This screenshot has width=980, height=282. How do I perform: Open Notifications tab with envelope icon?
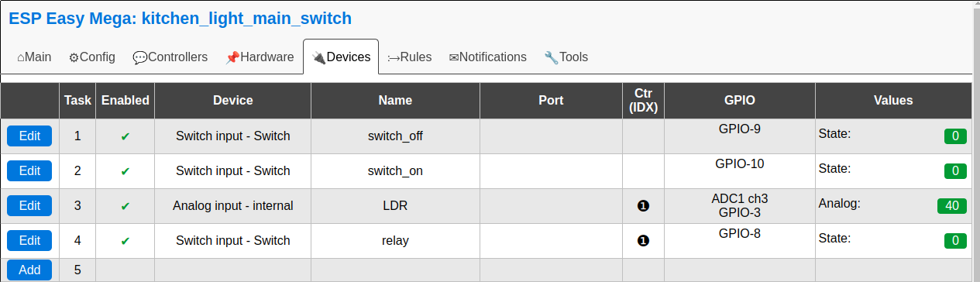click(x=488, y=57)
